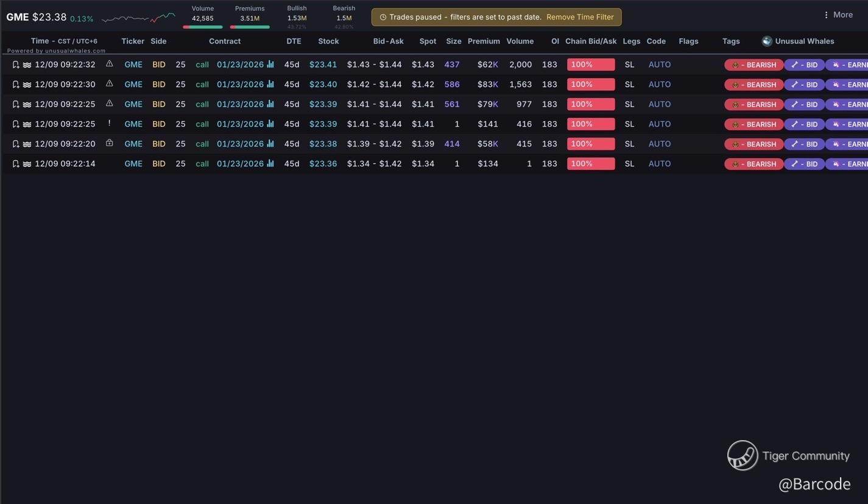Click the Time CST / UTC+6 column header

click(64, 41)
